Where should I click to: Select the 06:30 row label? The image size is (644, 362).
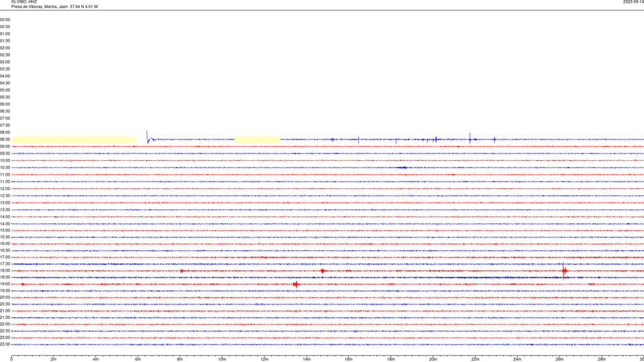coord(5,111)
